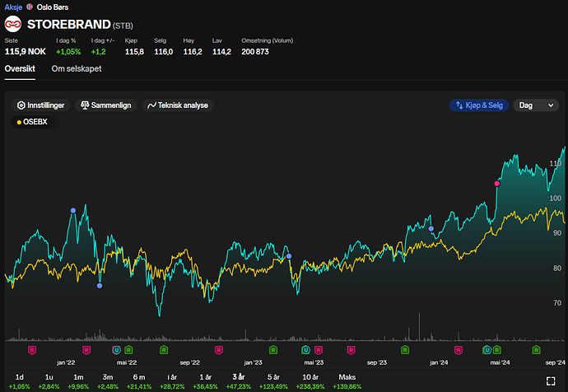
Task: Click the green R marker after jan '23
Action: point(273,350)
